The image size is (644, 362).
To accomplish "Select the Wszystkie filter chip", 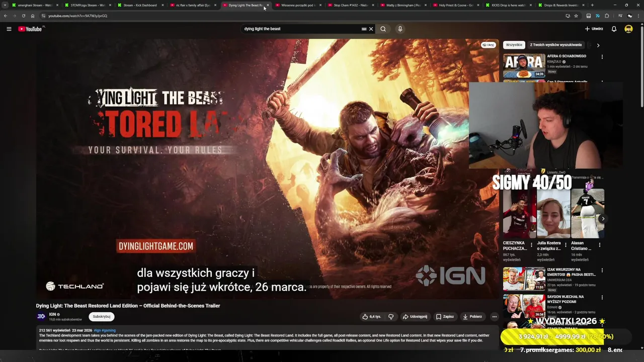I will point(514,45).
